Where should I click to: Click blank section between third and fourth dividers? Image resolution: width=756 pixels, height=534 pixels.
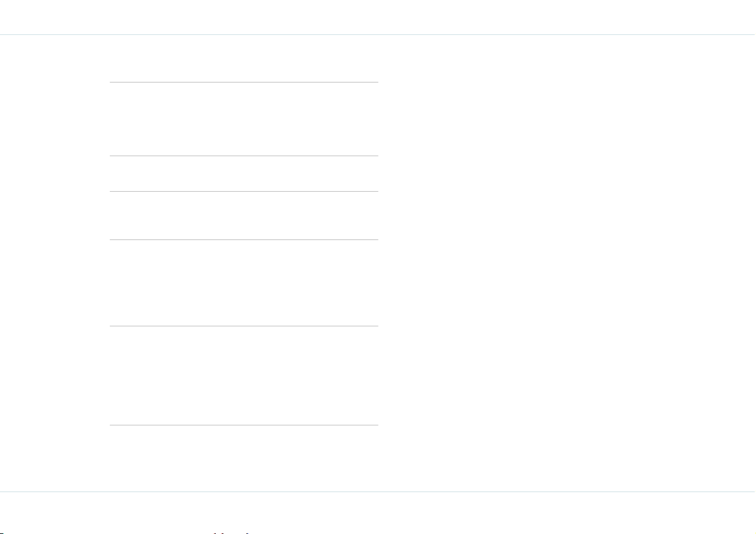(244, 216)
